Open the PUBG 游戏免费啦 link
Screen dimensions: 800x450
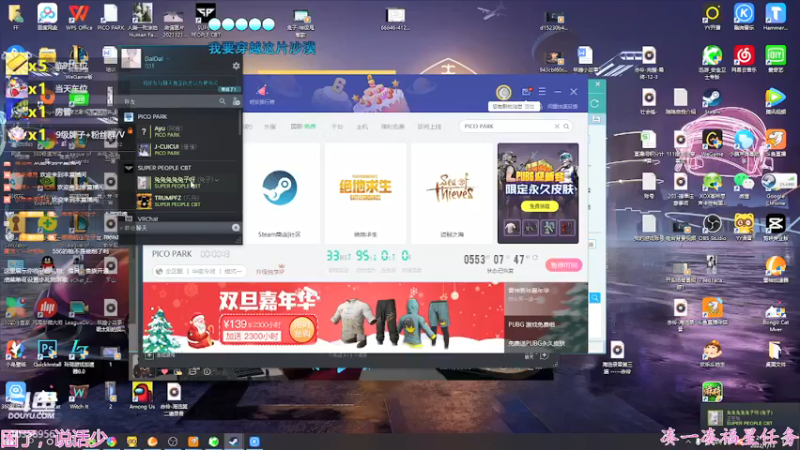531,324
